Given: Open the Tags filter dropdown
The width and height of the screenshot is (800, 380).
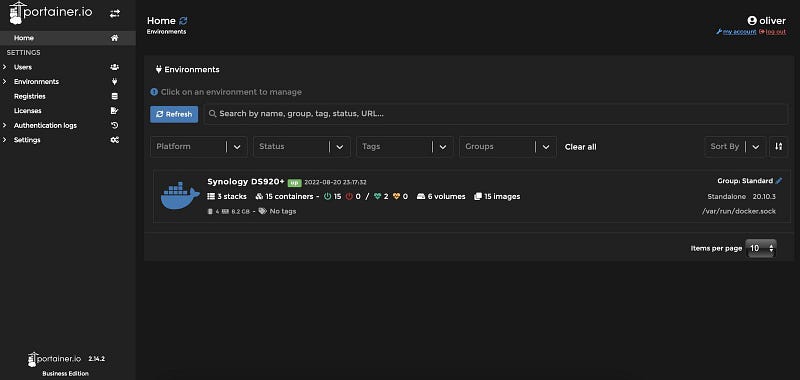Looking at the screenshot, I should point(405,146).
